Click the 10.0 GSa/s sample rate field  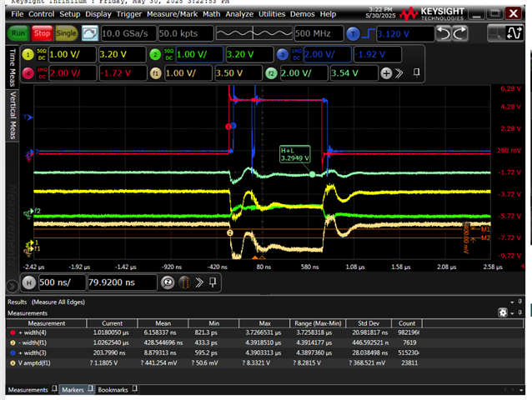[128, 33]
